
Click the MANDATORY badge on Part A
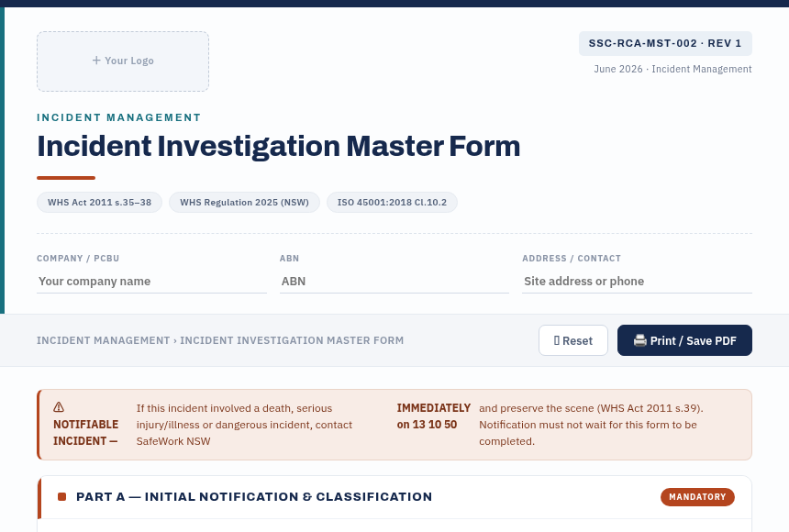(x=697, y=497)
